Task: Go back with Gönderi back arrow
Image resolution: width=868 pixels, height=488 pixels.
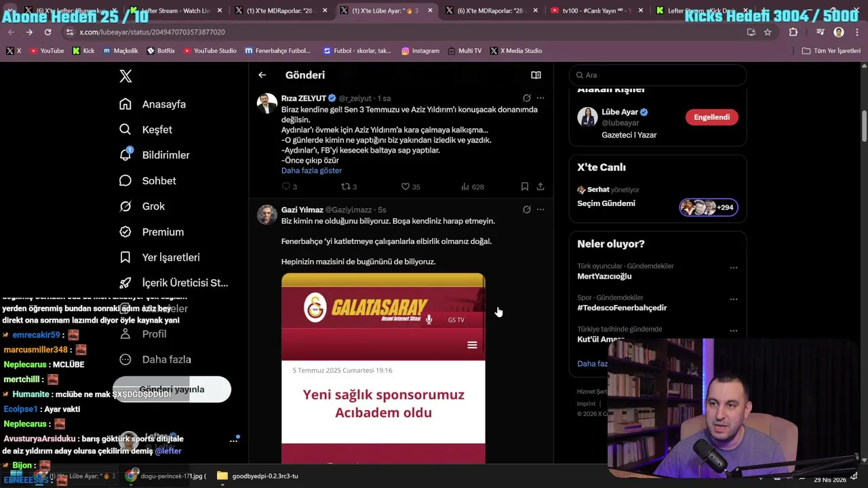Action: [262, 75]
